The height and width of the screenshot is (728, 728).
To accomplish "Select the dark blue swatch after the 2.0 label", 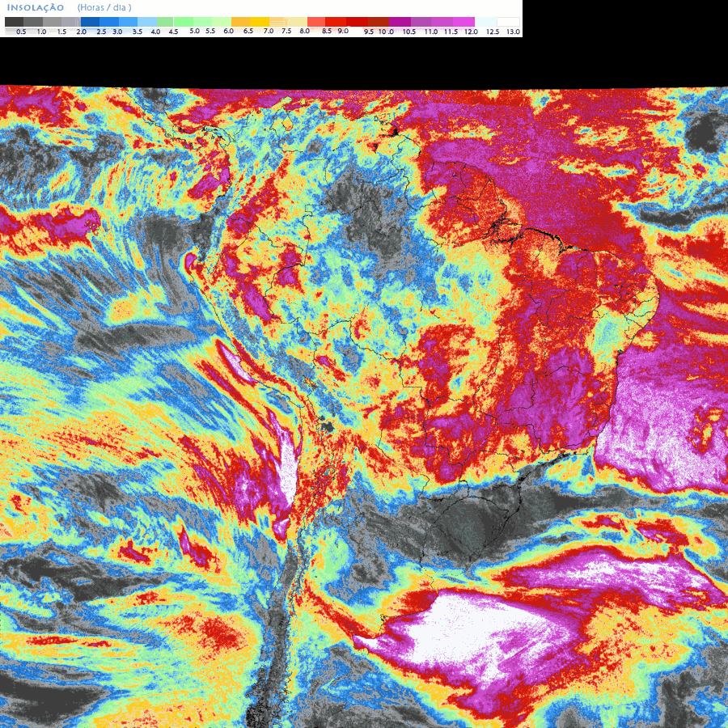I will point(90,22).
